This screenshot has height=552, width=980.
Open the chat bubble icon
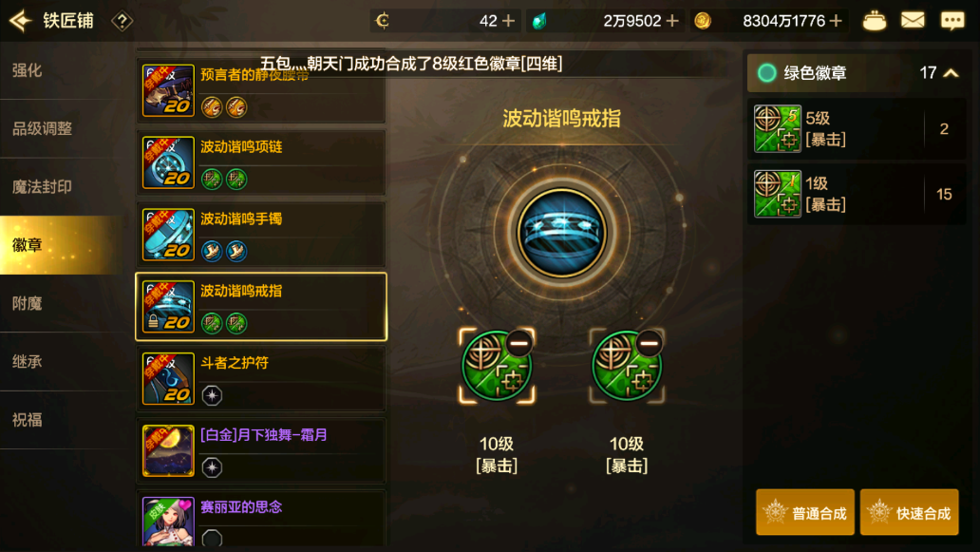click(952, 21)
